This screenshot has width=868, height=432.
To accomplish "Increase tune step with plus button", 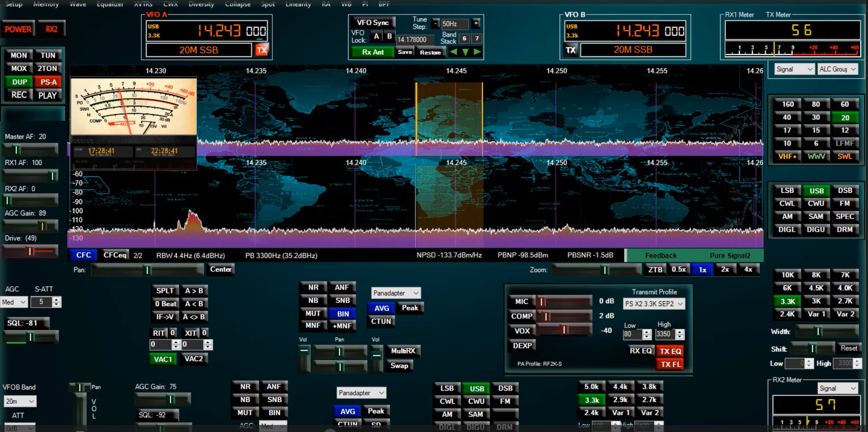I will 476,23.
